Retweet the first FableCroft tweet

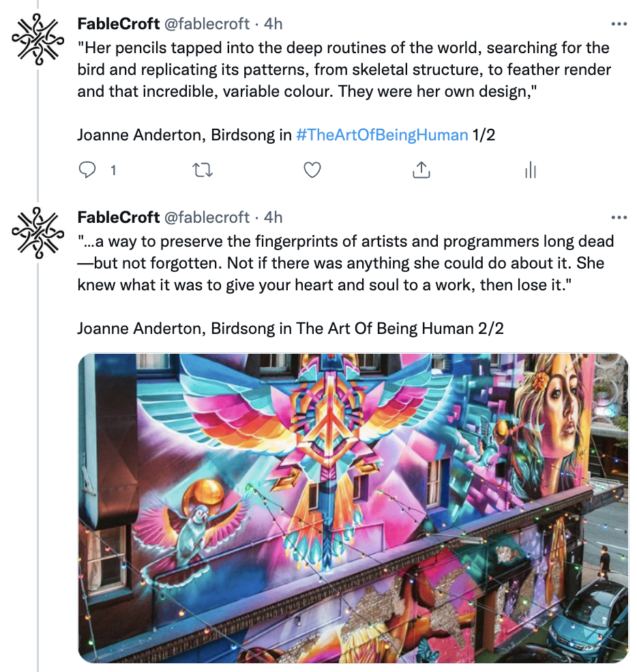202,170
